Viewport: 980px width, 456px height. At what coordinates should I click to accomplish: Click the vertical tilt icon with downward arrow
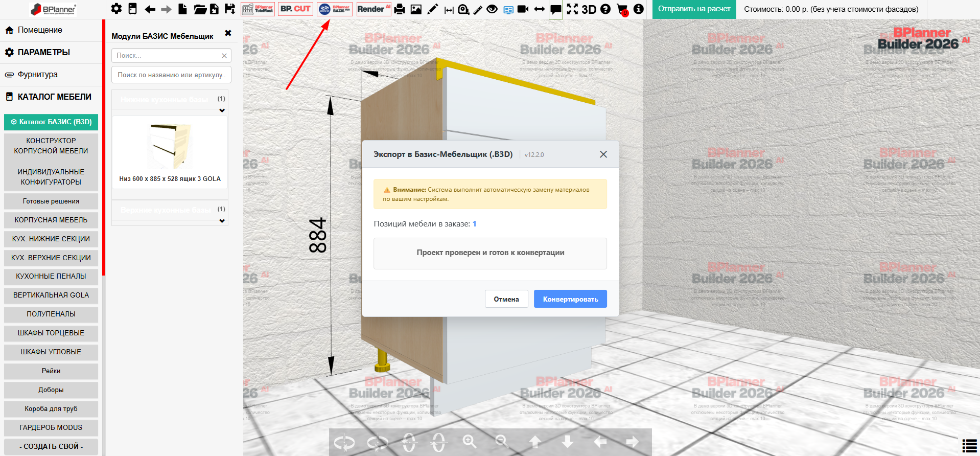(x=409, y=442)
